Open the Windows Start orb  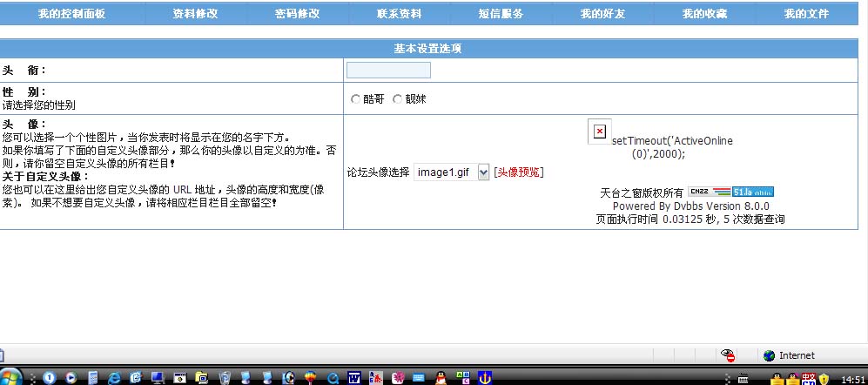[10, 377]
